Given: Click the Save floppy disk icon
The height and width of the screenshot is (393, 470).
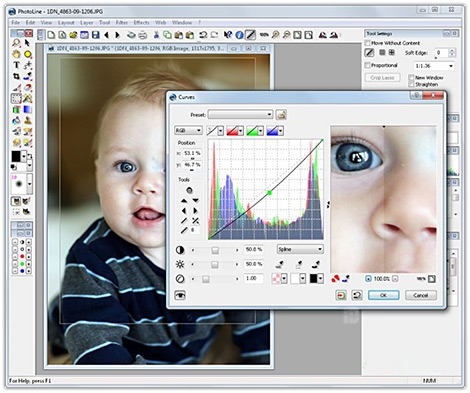Looking at the screenshot, I should 96,35.
